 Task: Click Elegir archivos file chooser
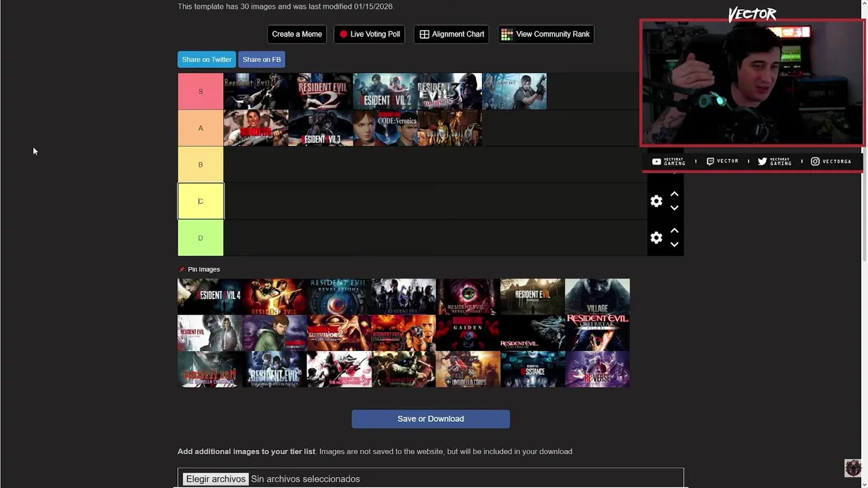coord(216,479)
